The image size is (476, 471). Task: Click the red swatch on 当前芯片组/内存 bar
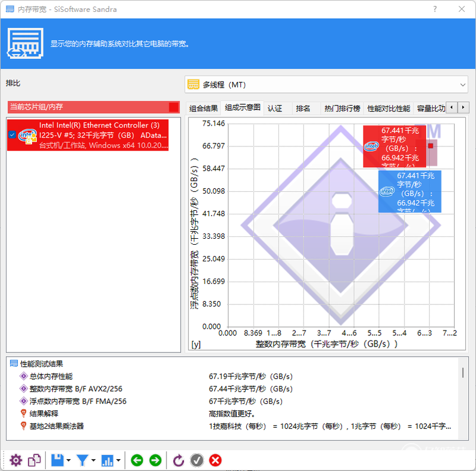[x=174, y=107]
